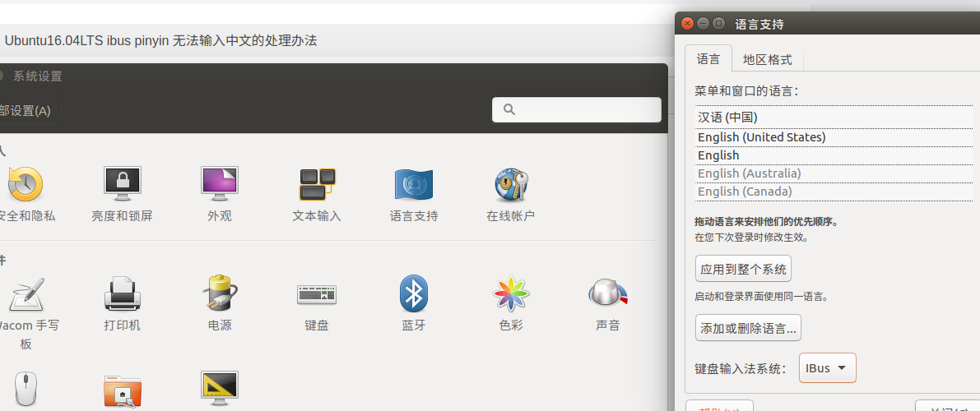
Task: Minimize the 语言支持 window
Action: coord(704,24)
